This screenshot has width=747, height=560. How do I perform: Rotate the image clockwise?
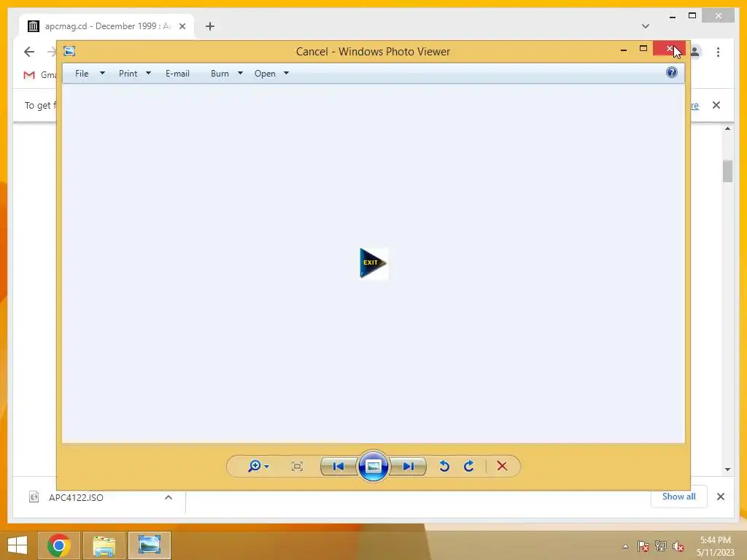469,466
